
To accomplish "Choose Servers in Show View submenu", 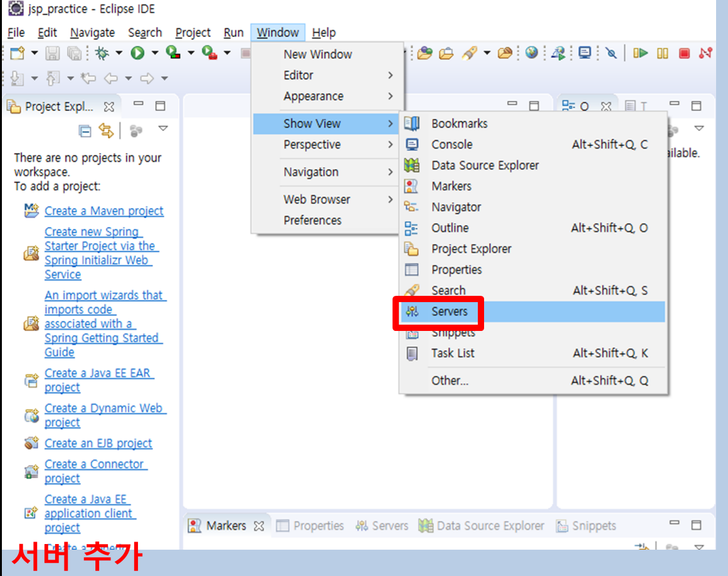I will [533, 312].
